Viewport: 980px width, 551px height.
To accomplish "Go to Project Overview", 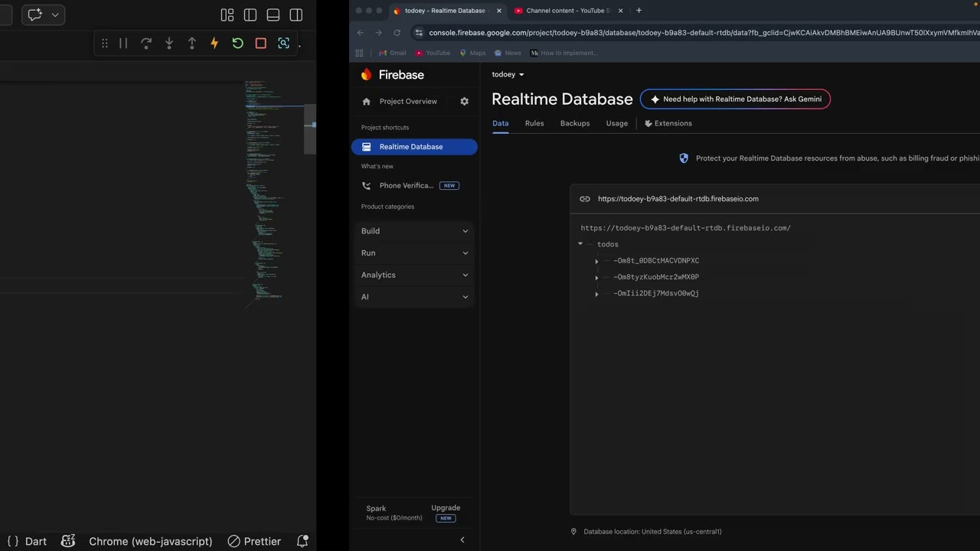I will click(408, 101).
